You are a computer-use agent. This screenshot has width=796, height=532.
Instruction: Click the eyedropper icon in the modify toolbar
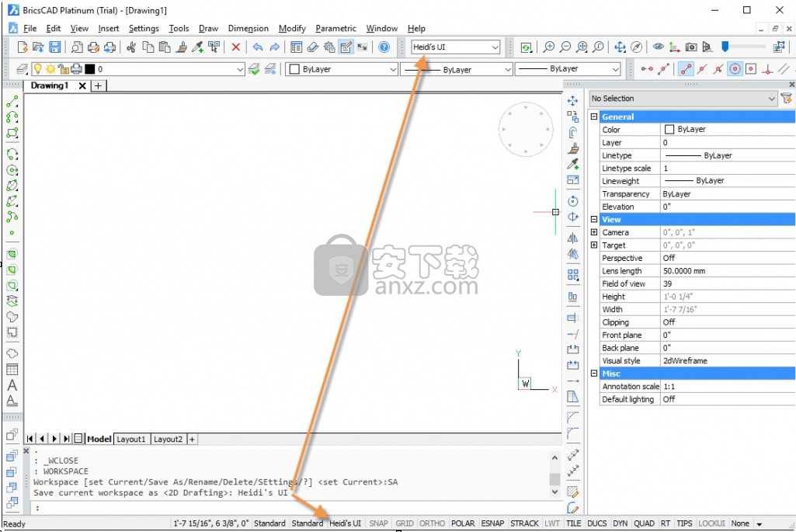coord(572,163)
